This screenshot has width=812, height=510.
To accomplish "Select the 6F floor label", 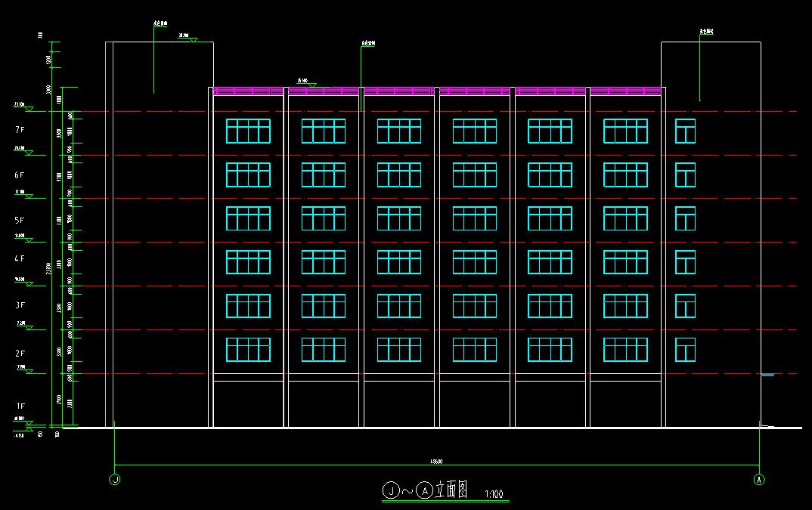I will coord(20,175).
